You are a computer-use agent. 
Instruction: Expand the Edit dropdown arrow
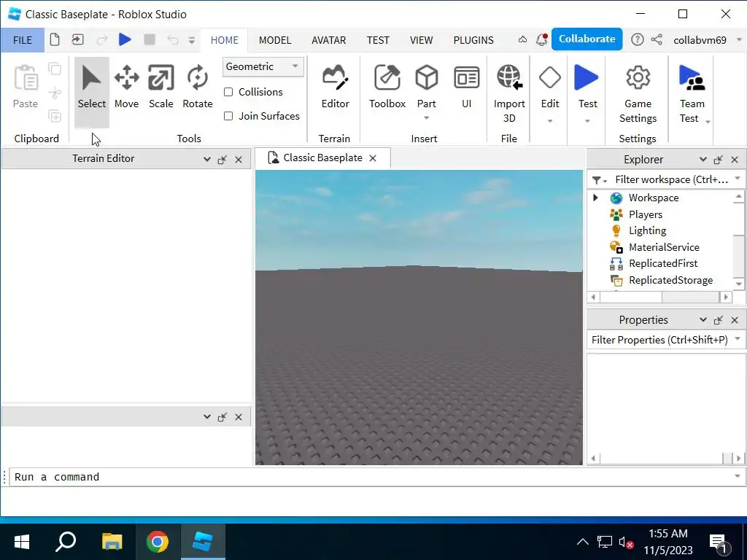pos(550,120)
